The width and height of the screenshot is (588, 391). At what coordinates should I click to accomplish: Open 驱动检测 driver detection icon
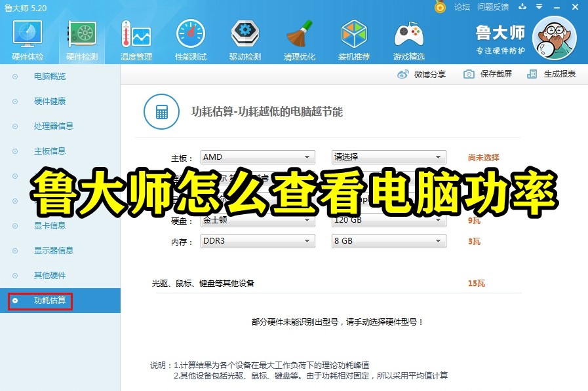coord(245,33)
